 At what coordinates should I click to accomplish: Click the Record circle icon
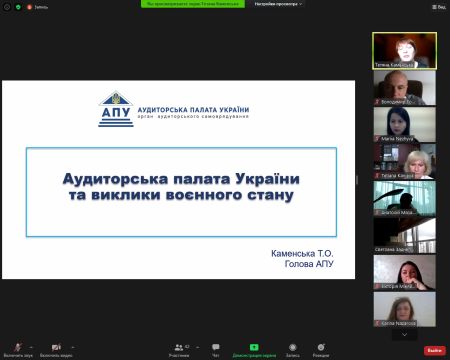pyautogui.click(x=293, y=347)
